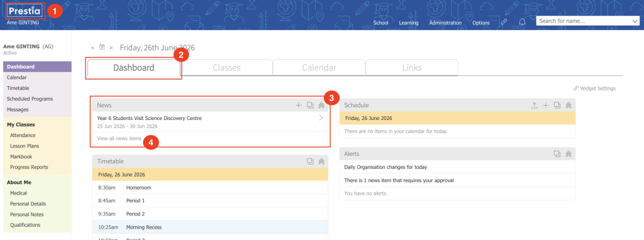Add a Schedule item with plus icon
The image size is (644, 240).
click(546, 106)
